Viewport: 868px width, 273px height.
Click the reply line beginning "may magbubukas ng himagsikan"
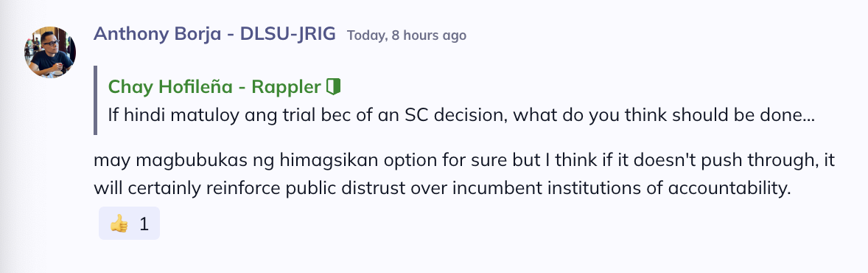(x=464, y=162)
